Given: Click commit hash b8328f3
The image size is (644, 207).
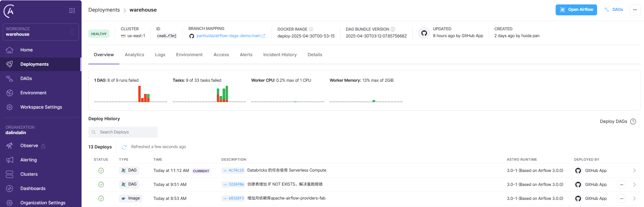Looking at the screenshot, I should click(x=233, y=198).
